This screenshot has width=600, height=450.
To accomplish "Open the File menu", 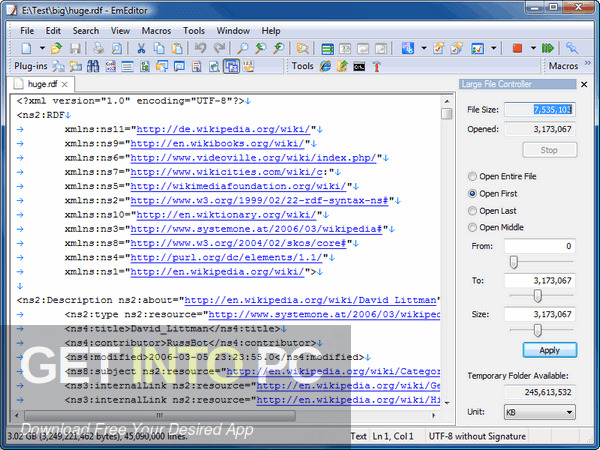I will tap(27, 31).
